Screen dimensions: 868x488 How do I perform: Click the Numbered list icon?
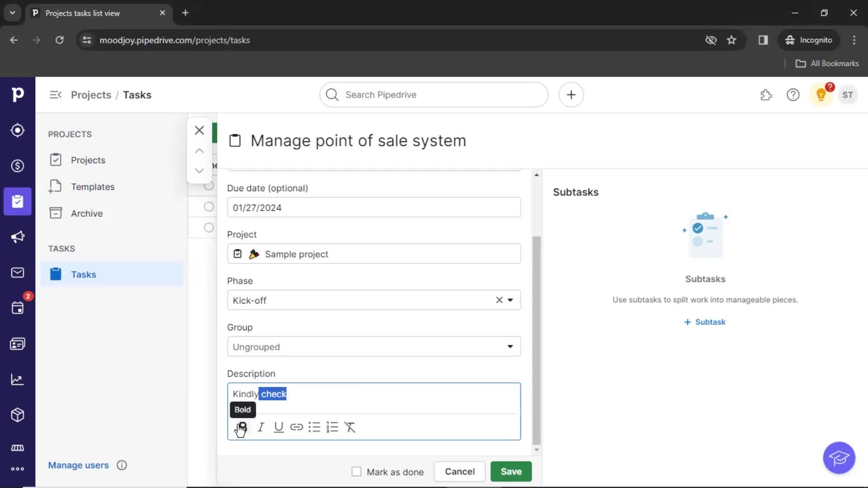[331, 427]
